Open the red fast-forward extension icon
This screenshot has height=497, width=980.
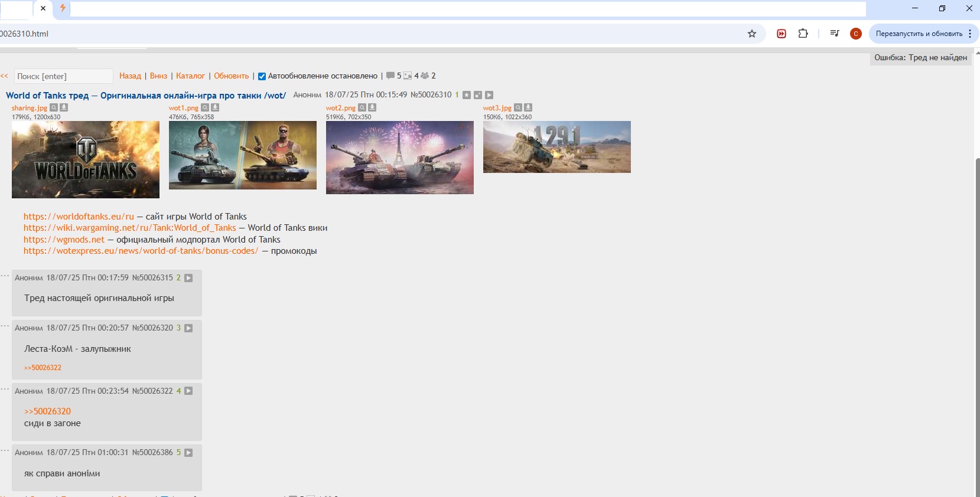[x=782, y=34]
